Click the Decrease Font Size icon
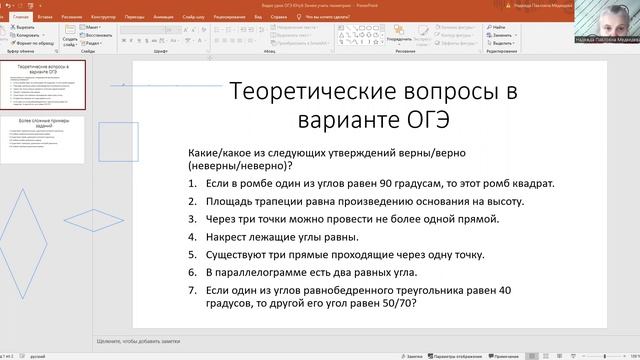Screen dimensions: 640x360 [x=193, y=30]
